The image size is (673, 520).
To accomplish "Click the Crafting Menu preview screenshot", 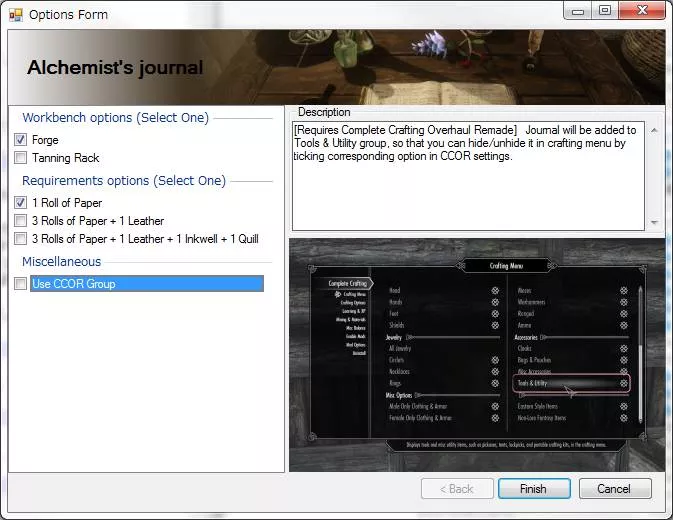I will (476, 355).
